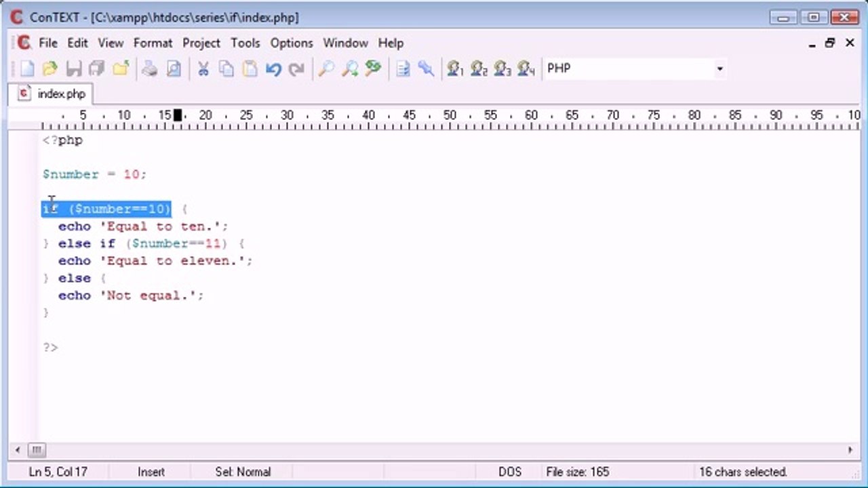Click the 'Ln 5, Col 17' status entry
This screenshot has width=868, height=488.
coord(58,472)
